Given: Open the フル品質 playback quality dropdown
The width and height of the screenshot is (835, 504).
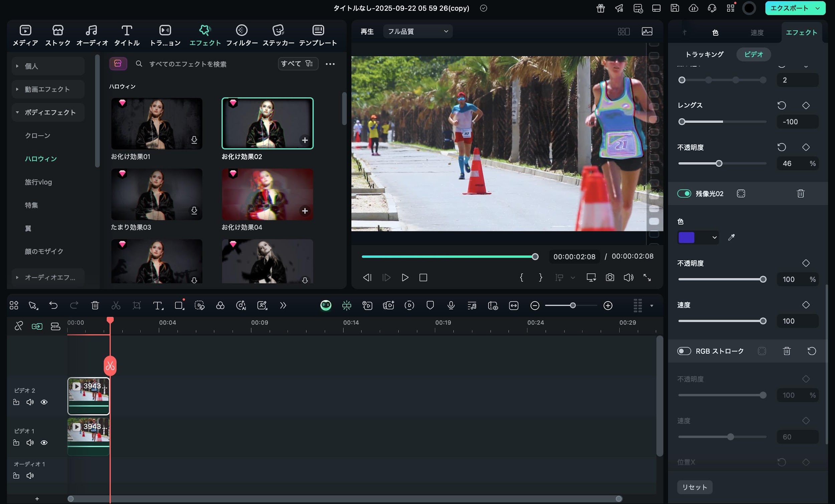Looking at the screenshot, I should 418,31.
